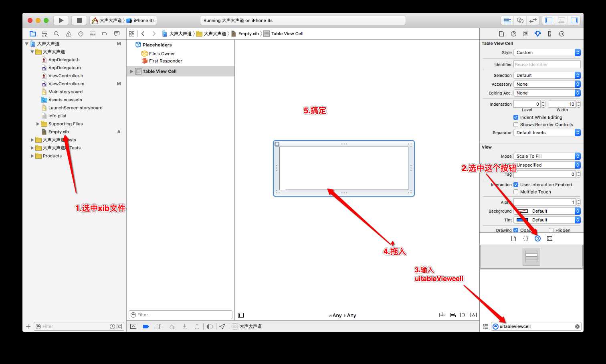
Task: Open the Breakpoint navigator
Action: click(105, 34)
